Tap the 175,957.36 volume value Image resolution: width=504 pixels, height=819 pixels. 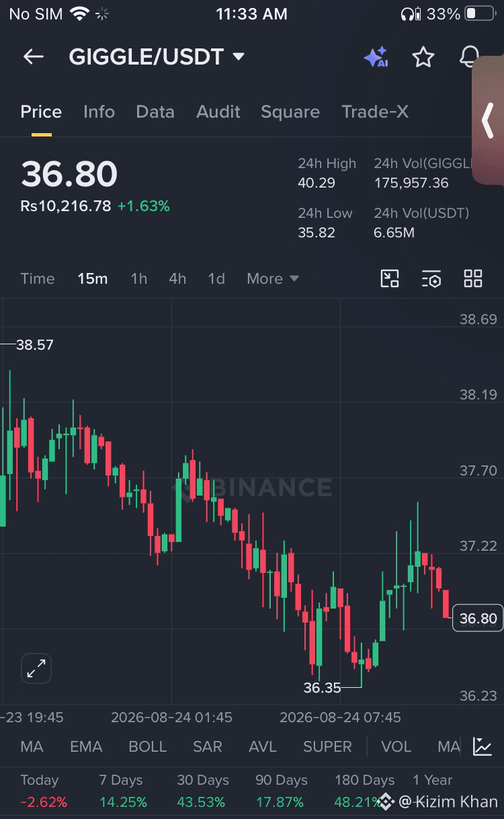(411, 183)
